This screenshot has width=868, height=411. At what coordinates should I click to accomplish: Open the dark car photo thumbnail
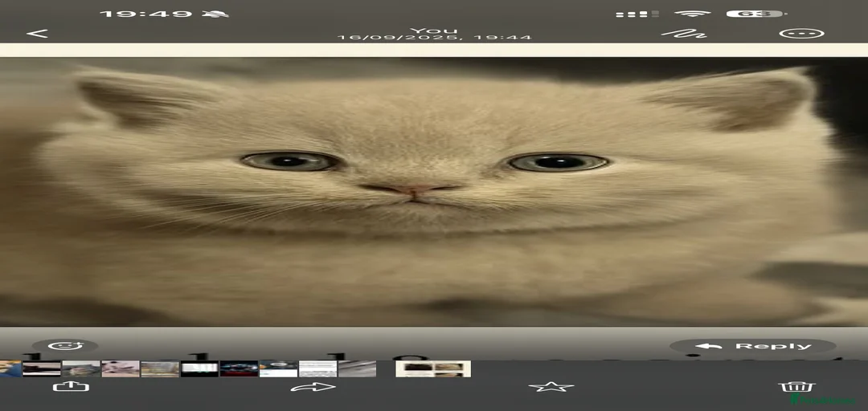(239, 368)
